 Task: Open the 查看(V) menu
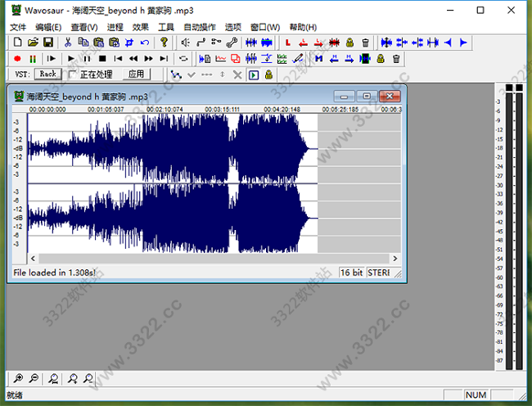point(84,27)
